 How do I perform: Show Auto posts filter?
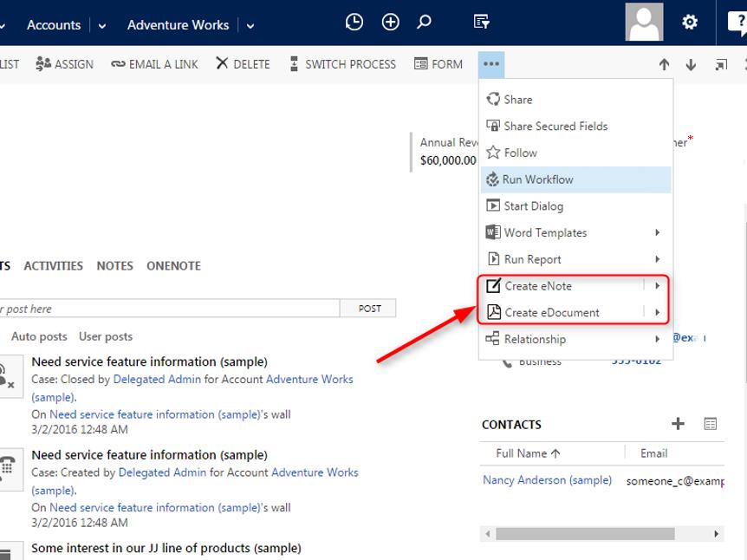pos(39,336)
